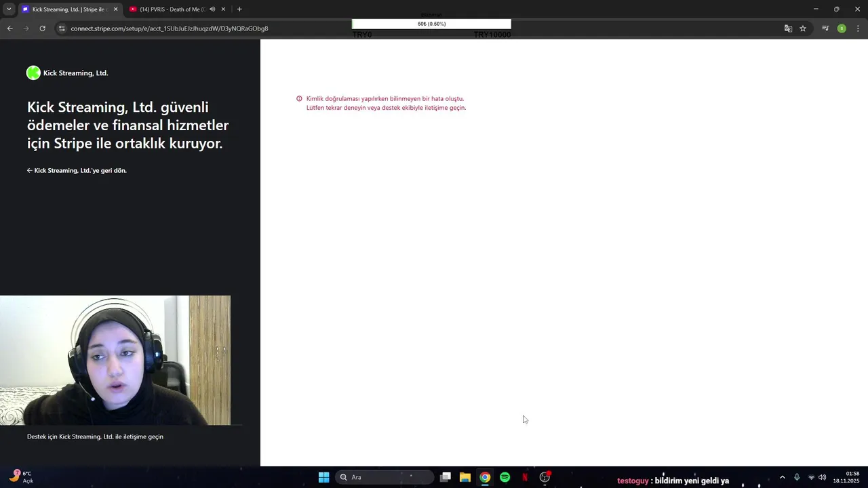Viewport: 868px width, 488px height.
Task: Open a new browser tab
Action: coord(239,9)
